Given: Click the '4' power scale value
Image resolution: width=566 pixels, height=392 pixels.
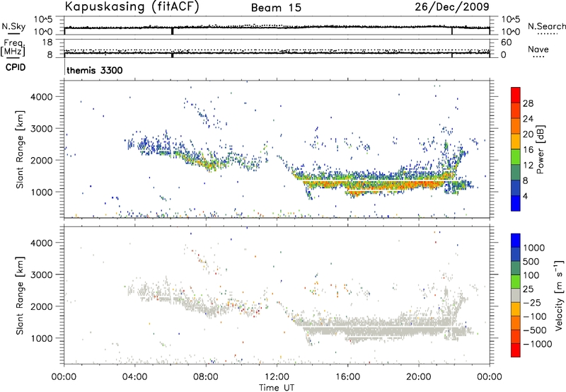Looking at the screenshot, I should [526, 196].
